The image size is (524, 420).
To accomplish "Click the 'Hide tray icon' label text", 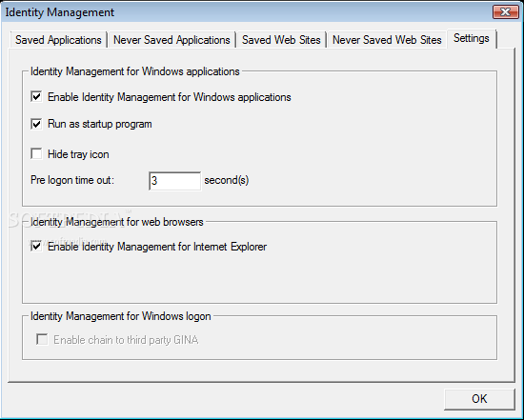I will coord(78,154).
